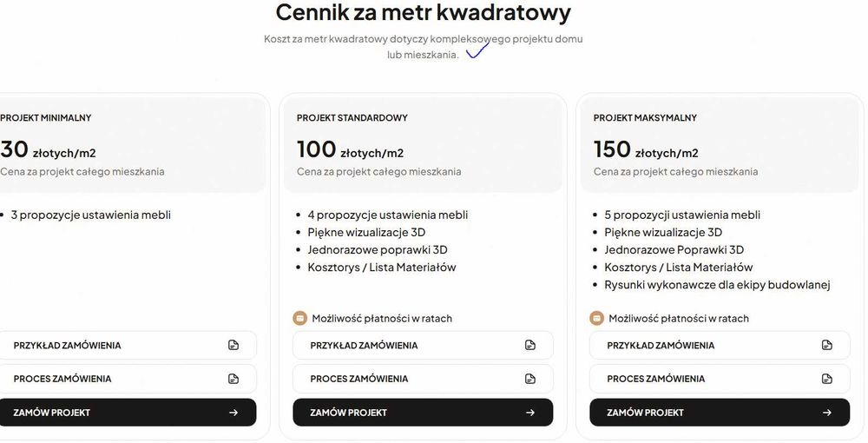
Task: Click the 150 złotych/m2 price
Action: coord(646,150)
